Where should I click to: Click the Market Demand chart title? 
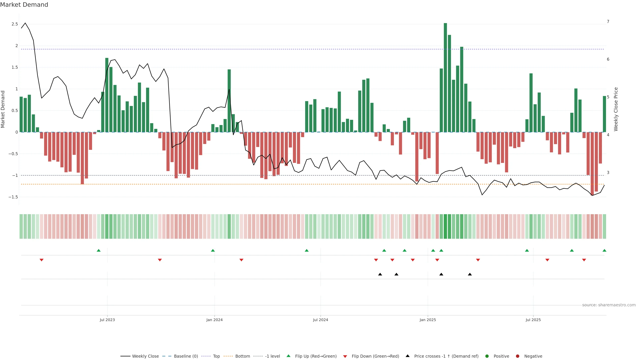click(x=24, y=5)
